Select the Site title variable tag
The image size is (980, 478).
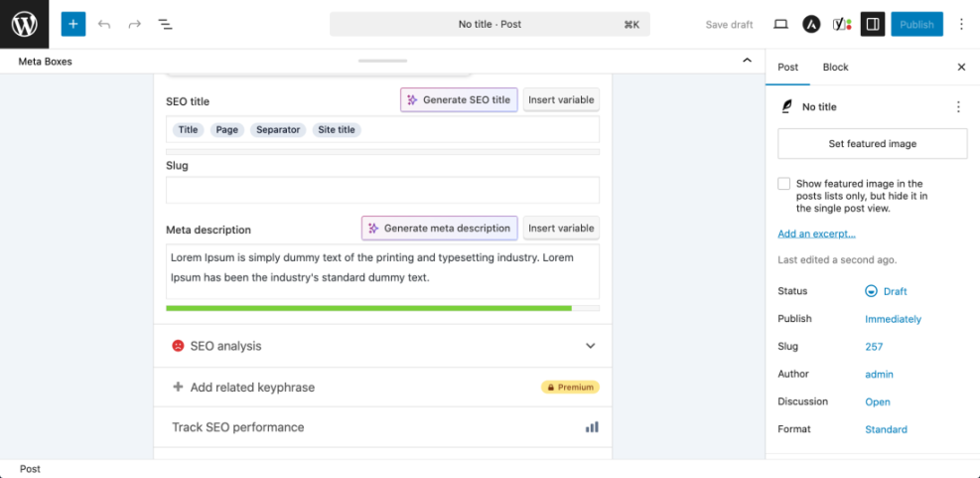click(337, 129)
